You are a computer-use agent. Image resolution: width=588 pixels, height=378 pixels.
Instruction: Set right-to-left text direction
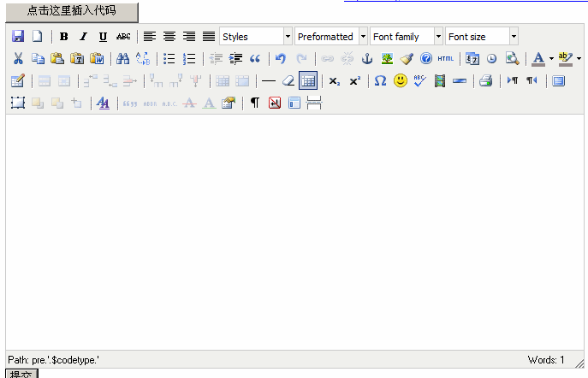coord(532,80)
